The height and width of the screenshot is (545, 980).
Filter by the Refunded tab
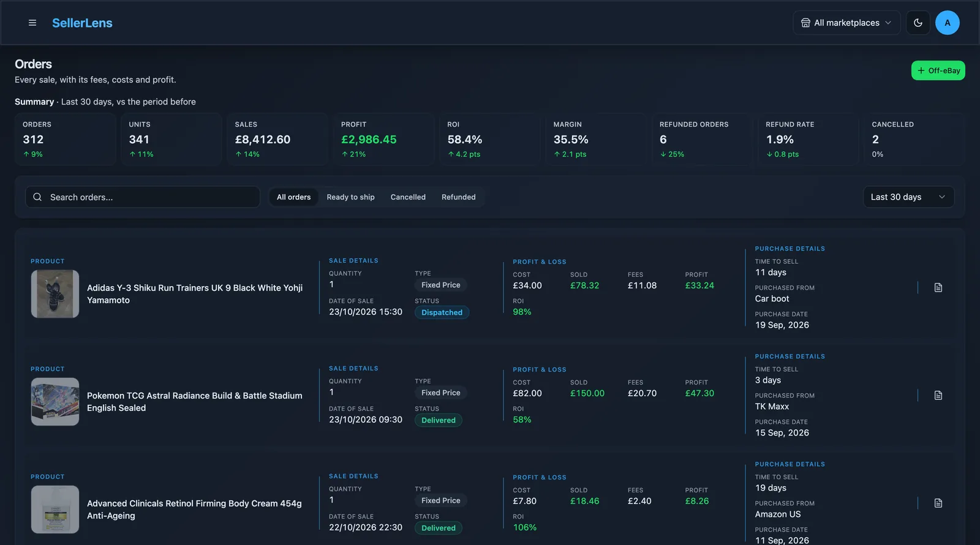(x=458, y=197)
